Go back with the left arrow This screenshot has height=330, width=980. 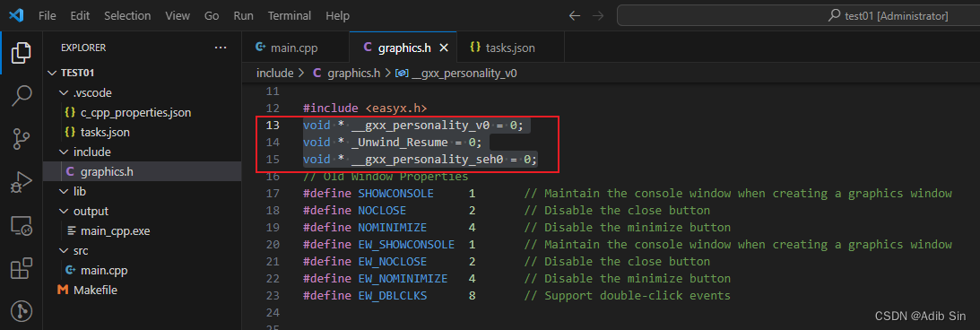click(x=575, y=15)
